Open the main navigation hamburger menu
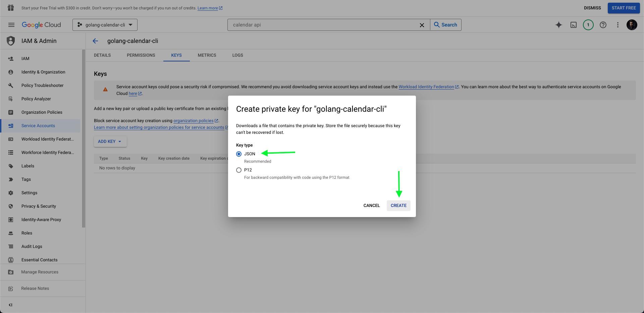 tap(11, 25)
